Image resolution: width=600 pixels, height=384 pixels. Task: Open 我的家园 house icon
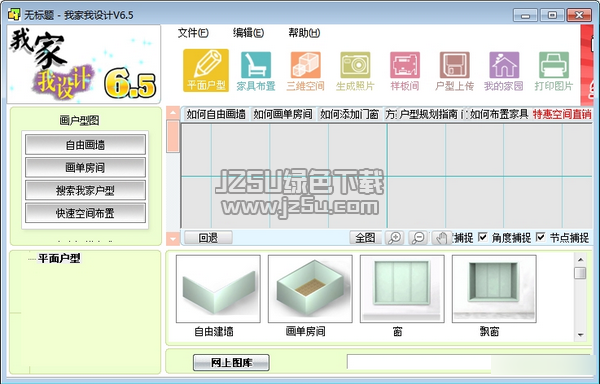(x=504, y=71)
